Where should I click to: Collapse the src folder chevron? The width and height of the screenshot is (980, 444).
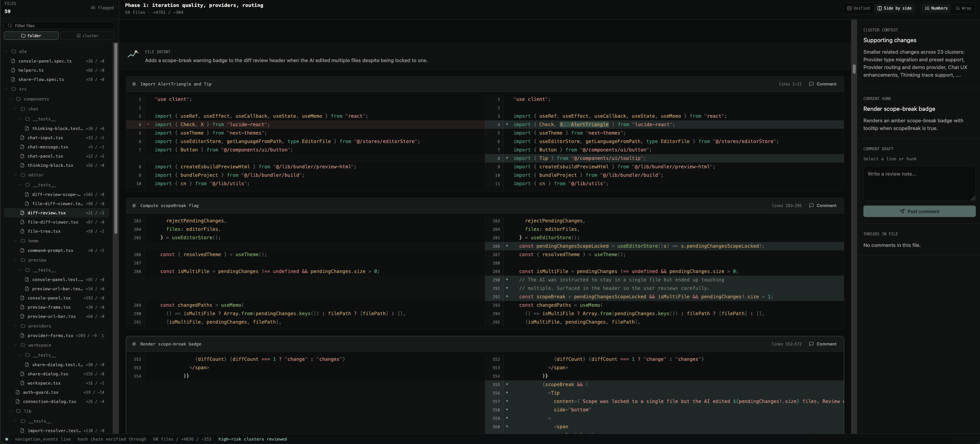tap(6, 89)
